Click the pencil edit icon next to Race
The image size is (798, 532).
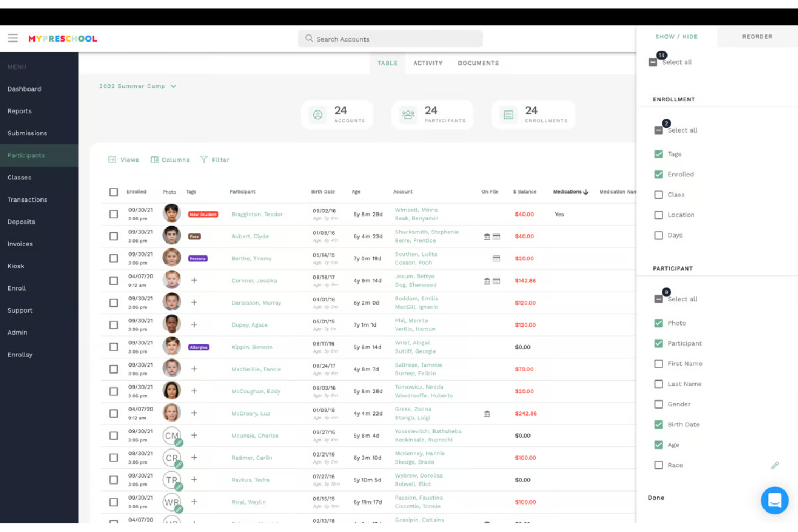coord(775,465)
